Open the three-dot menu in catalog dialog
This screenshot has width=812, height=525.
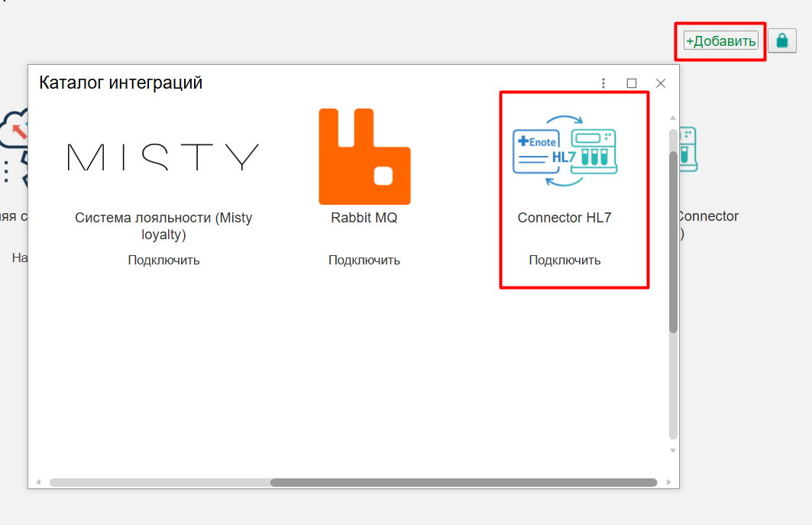[603, 83]
